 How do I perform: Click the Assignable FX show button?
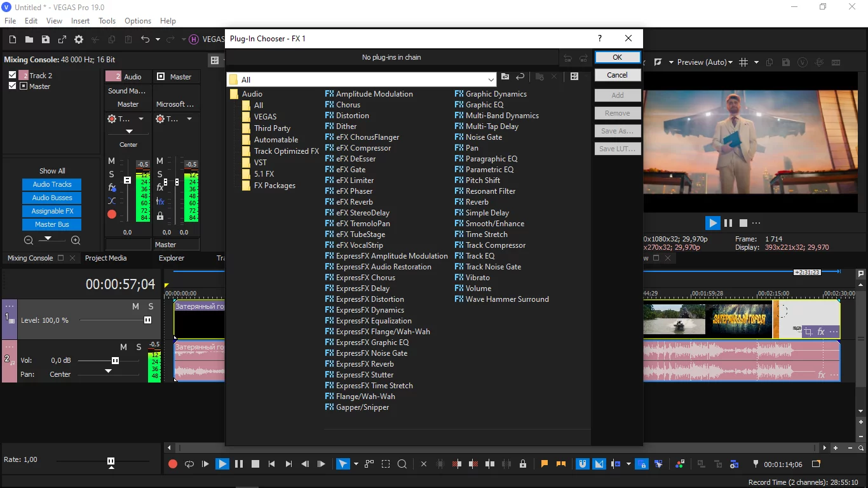coord(52,211)
